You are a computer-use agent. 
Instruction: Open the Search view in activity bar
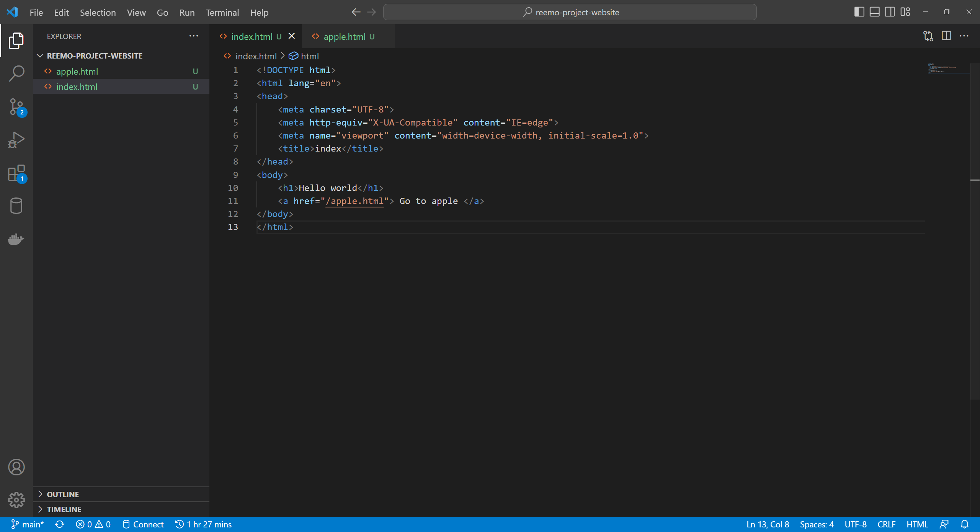(x=16, y=73)
